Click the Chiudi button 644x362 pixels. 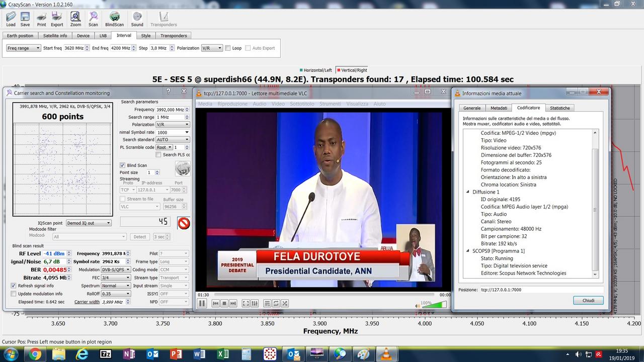pyautogui.click(x=588, y=300)
